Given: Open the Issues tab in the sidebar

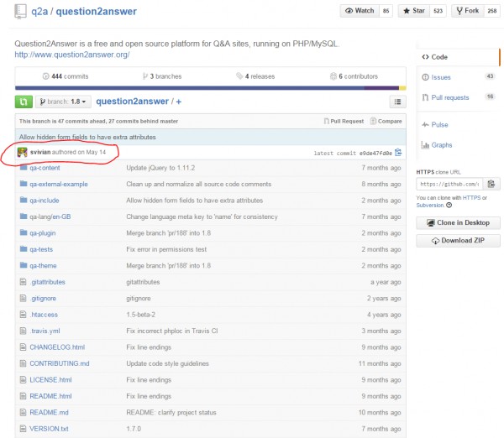Looking at the screenshot, I should point(440,77).
